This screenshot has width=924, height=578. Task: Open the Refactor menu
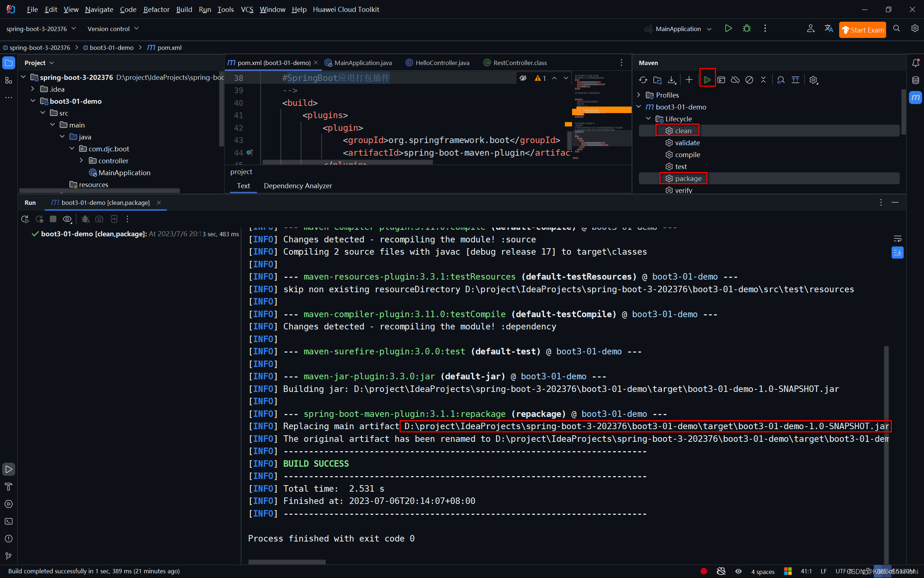click(x=156, y=9)
